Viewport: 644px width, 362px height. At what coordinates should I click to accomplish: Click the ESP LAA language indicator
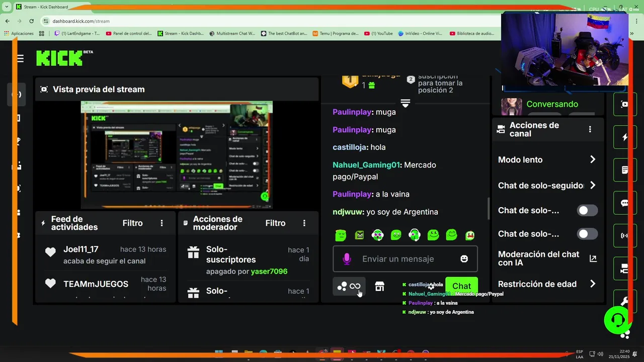(x=580, y=354)
